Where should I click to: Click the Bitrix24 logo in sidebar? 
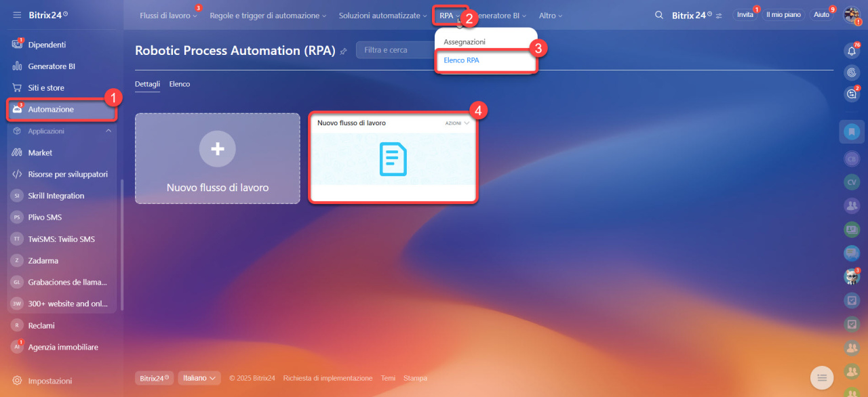[47, 15]
